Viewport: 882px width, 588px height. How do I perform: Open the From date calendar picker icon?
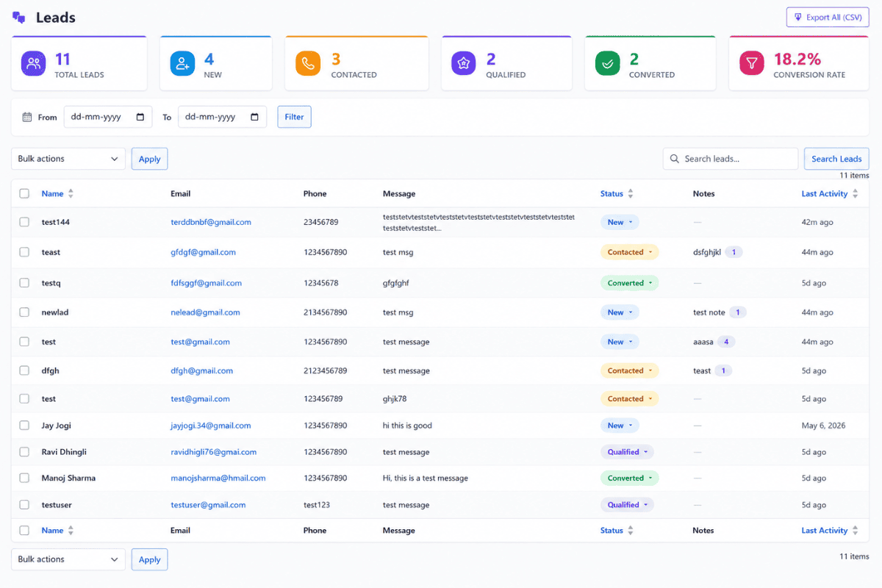140,117
